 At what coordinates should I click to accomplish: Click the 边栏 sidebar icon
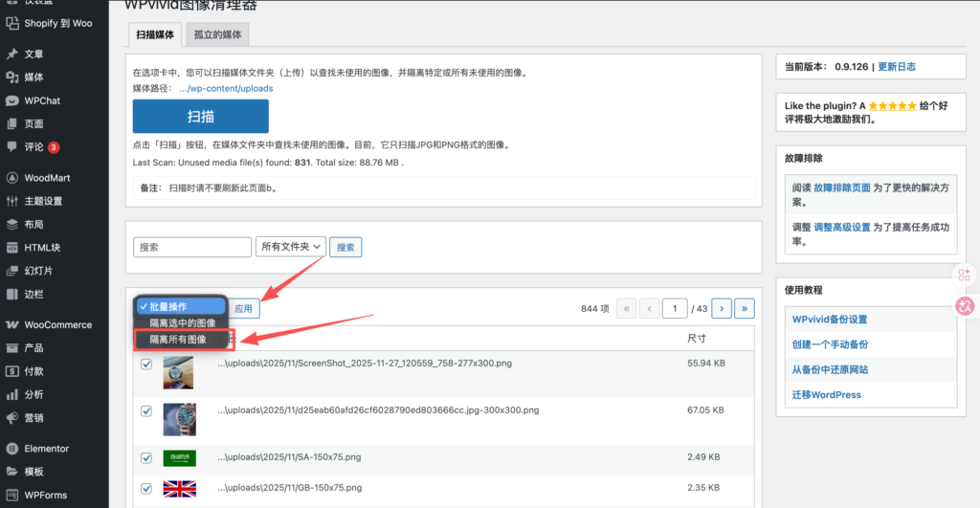(x=11, y=294)
